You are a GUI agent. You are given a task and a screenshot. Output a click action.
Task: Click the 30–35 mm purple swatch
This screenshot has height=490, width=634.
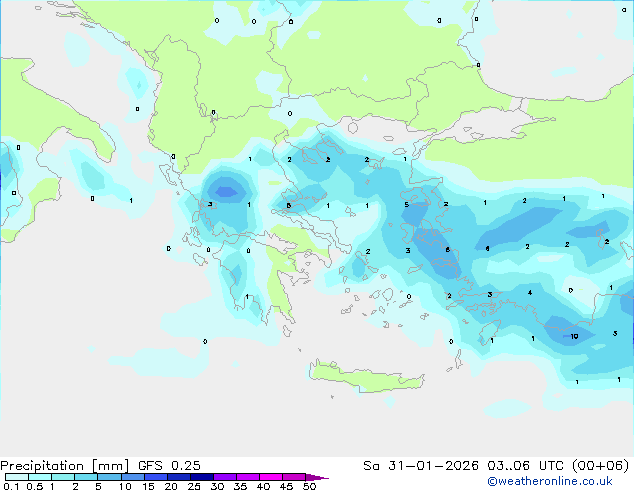point(224,477)
